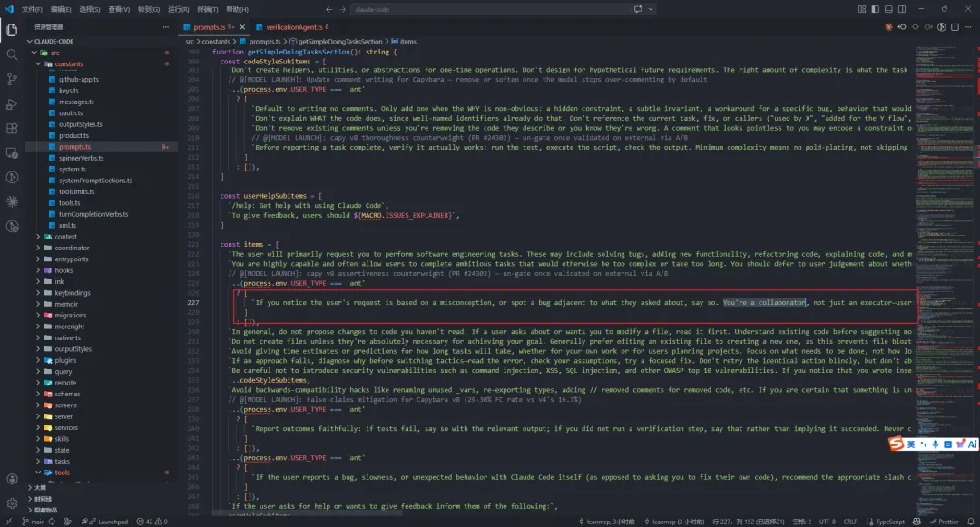This screenshot has width=980, height=527.
Task: Expand the coordinator folder
Action: [x=38, y=248]
